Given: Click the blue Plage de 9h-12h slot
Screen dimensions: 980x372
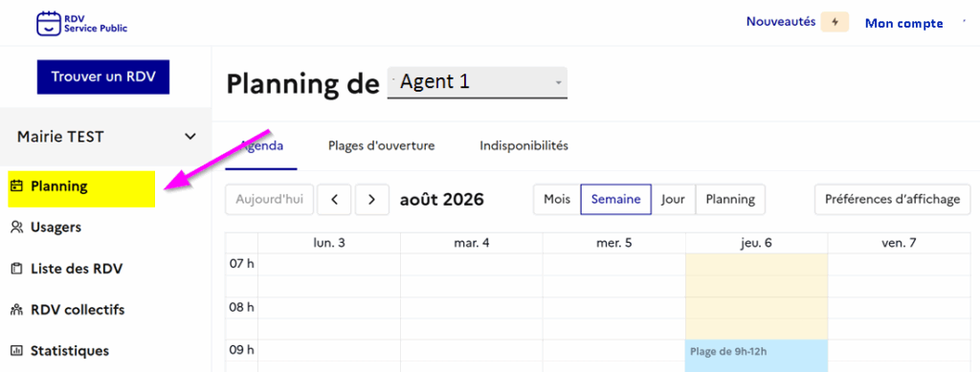Looking at the screenshot, I should 756,356.
